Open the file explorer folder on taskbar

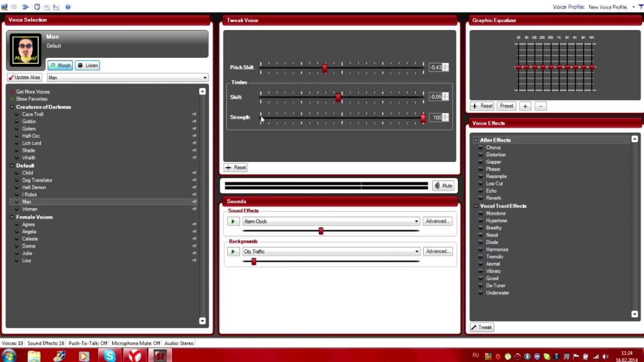coord(34,356)
